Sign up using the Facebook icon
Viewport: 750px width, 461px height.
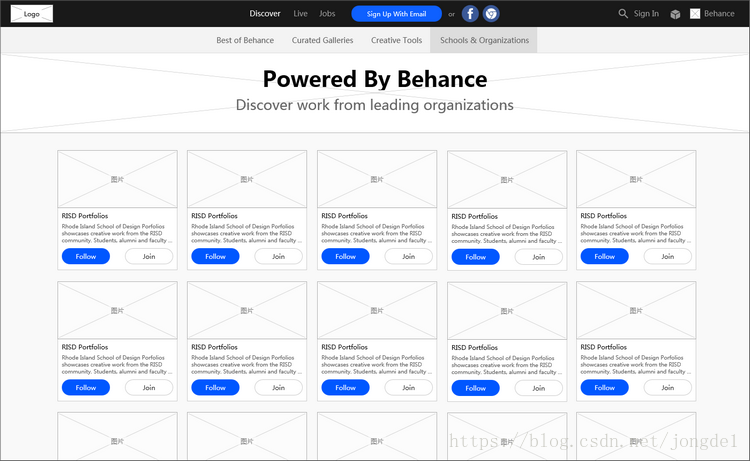pyautogui.click(x=470, y=14)
